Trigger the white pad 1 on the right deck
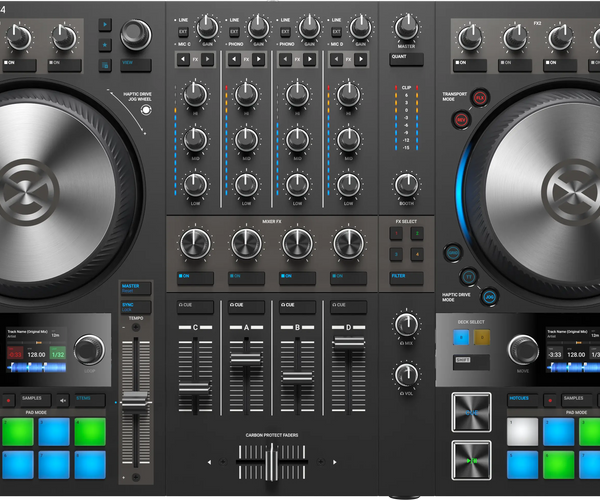The height and width of the screenshot is (500, 600). pos(523,432)
